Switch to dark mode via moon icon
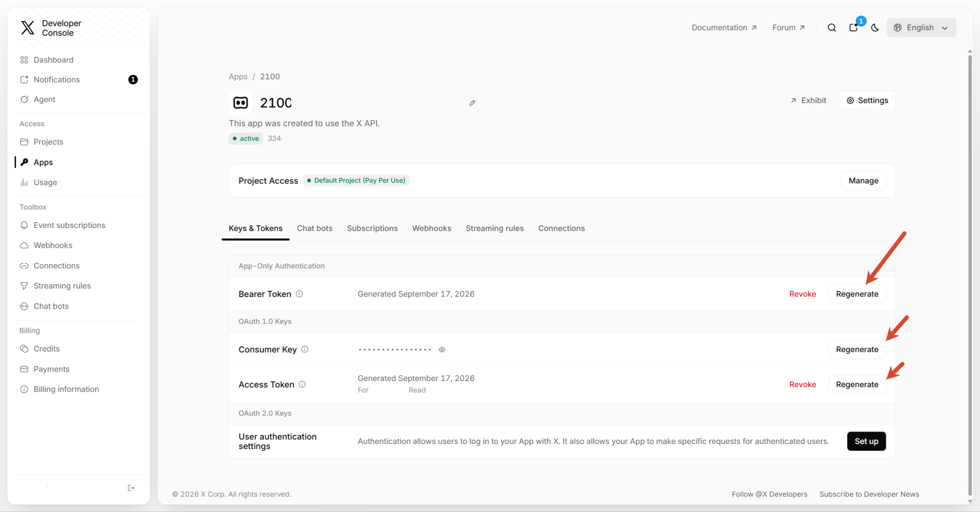The width and height of the screenshot is (980, 512). pyautogui.click(x=875, y=28)
